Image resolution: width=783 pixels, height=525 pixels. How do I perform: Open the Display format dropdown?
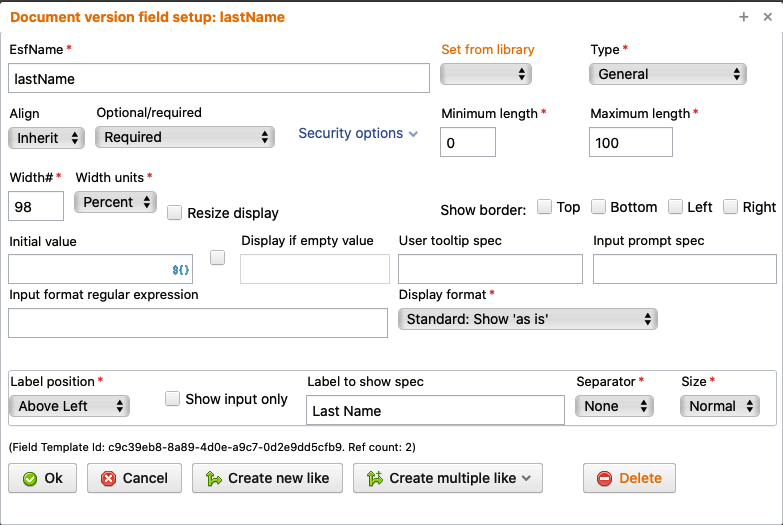[x=528, y=319]
